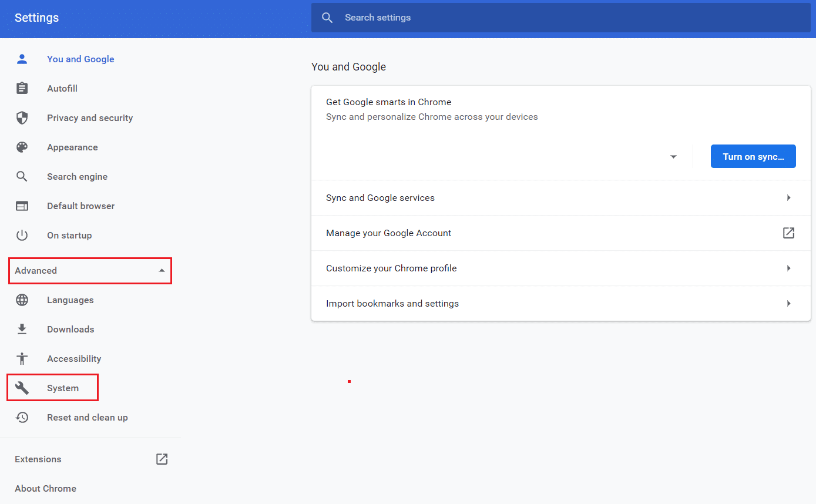Click the Appearance palette icon
This screenshot has height=504, width=816.
pyautogui.click(x=22, y=147)
